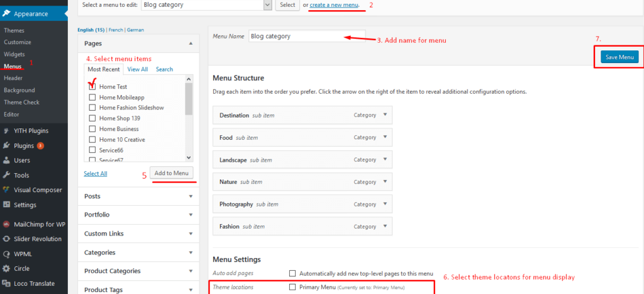Expand the Food menu item options

pos(385,137)
